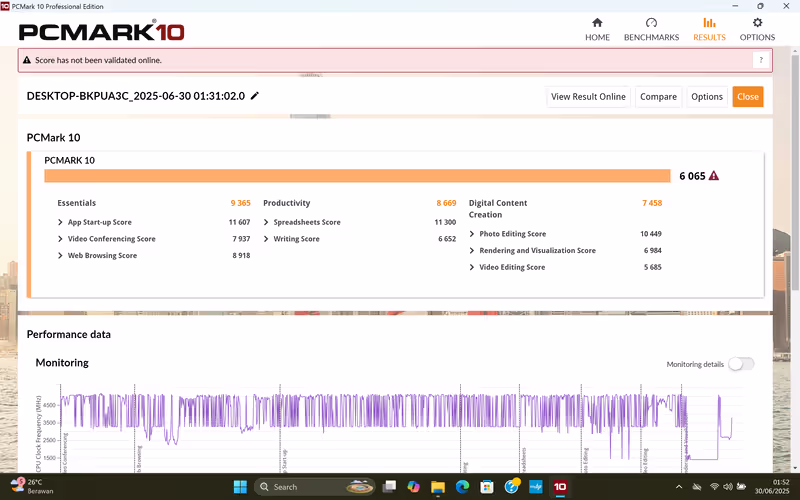The image size is (800, 500).
Task: Expand the Video Editing Score row
Action: [472, 267]
